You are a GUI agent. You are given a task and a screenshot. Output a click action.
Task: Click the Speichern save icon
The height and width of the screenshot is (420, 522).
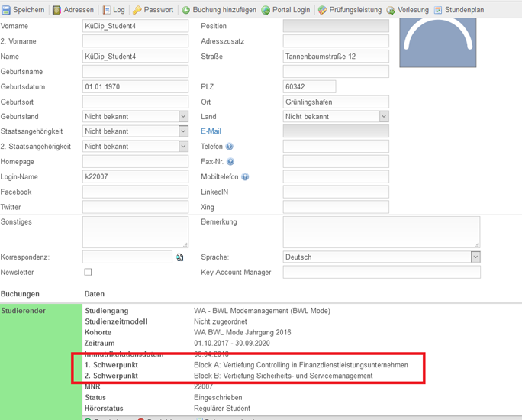pos(6,10)
